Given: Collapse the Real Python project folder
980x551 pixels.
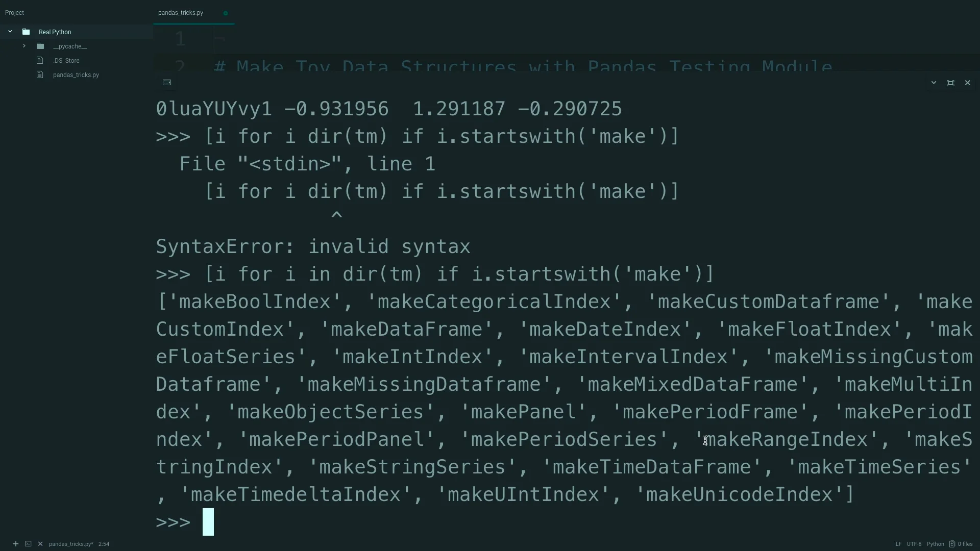Looking at the screenshot, I should tap(10, 32).
